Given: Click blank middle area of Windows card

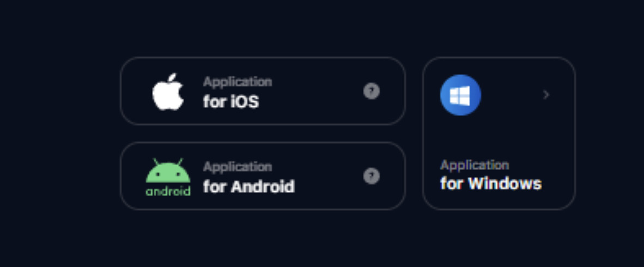Looking at the screenshot, I should [499, 133].
